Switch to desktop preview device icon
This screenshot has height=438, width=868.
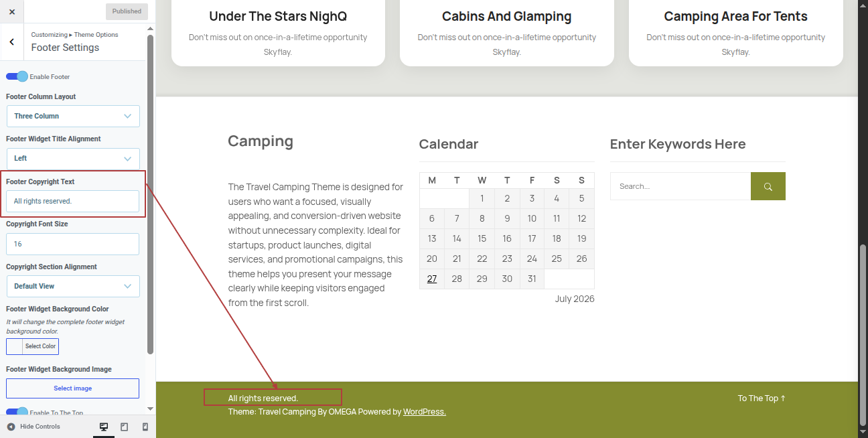(104, 427)
